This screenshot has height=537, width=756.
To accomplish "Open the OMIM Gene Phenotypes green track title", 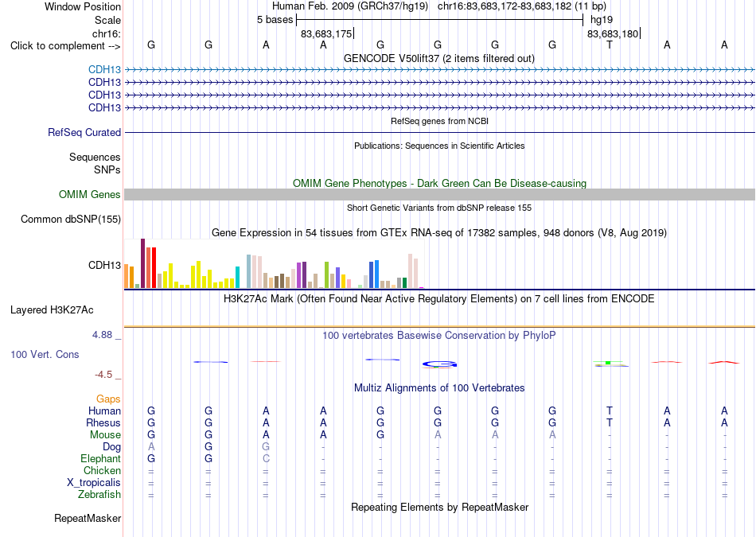I will pyautogui.click(x=439, y=183).
